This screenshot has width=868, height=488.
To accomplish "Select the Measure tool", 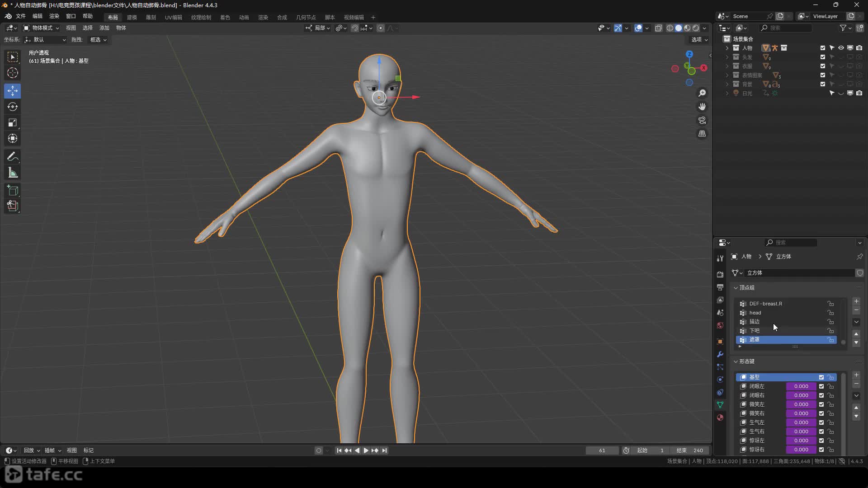I will (13, 173).
